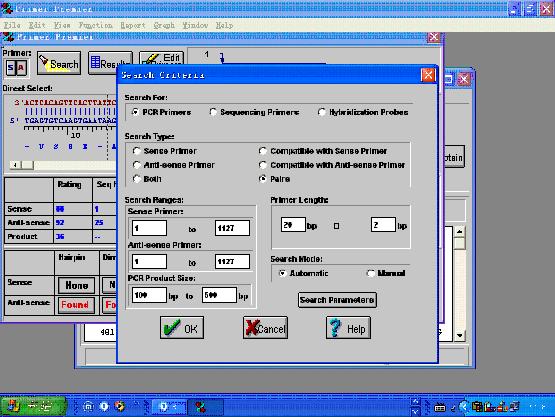Click the Anti-sense rating value 92

[x=60, y=223]
